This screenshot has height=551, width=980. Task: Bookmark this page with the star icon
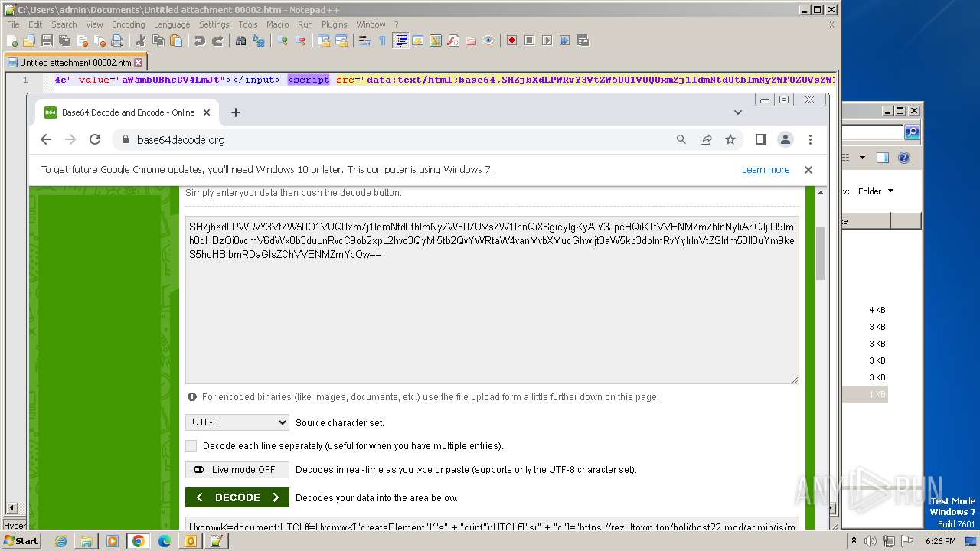[730, 139]
